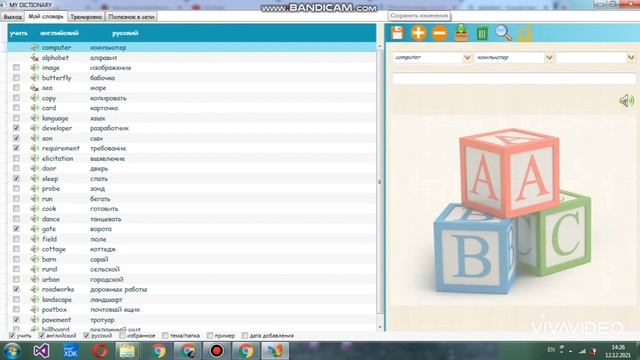Select the translation 'танцевать' in the dance row
Image resolution: width=640 pixels, height=360 pixels.
[105, 219]
